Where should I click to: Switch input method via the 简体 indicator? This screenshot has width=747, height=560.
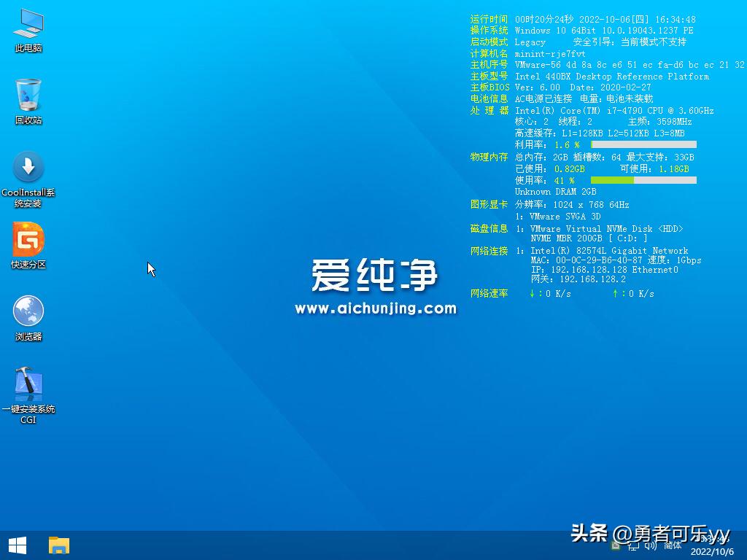pos(672,545)
